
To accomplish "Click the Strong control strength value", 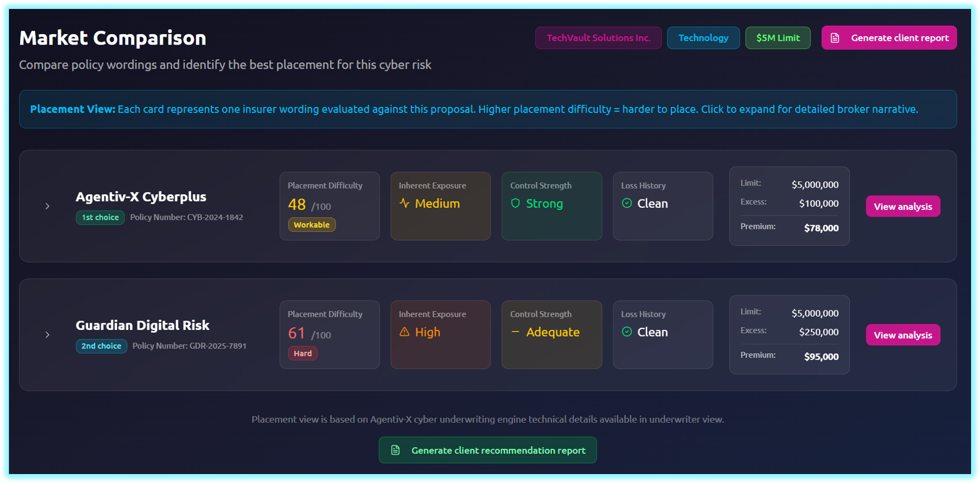I will [x=545, y=203].
